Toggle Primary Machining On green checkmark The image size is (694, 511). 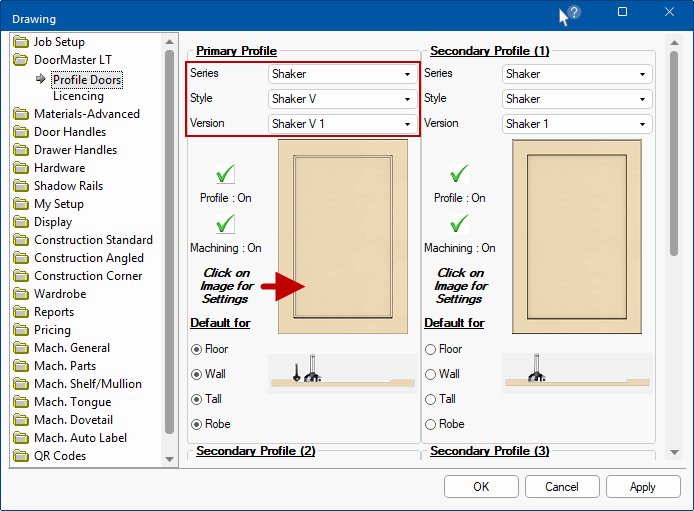click(225, 224)
